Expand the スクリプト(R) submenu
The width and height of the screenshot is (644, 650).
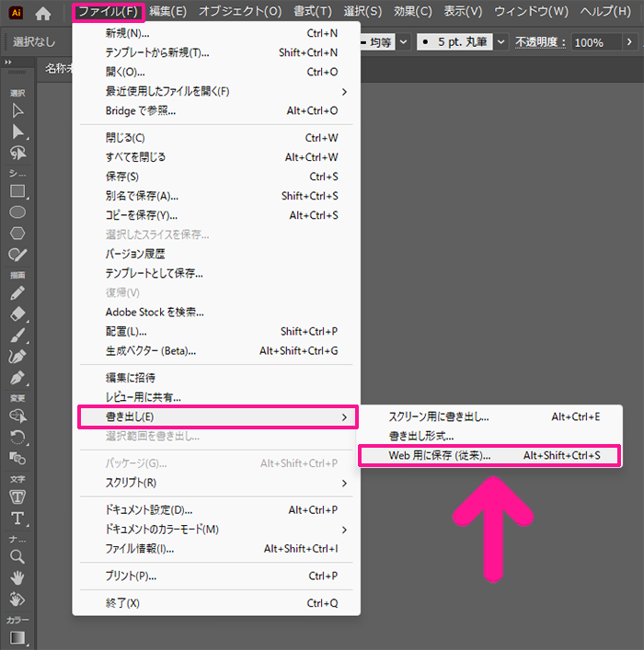(x=216, y=483)
